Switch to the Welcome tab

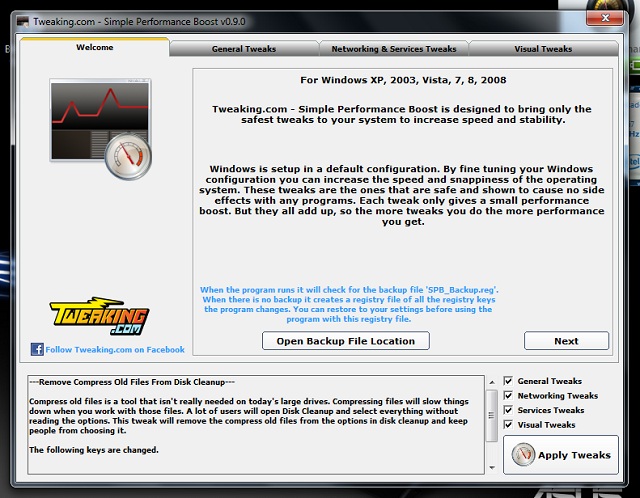(94, 47)
